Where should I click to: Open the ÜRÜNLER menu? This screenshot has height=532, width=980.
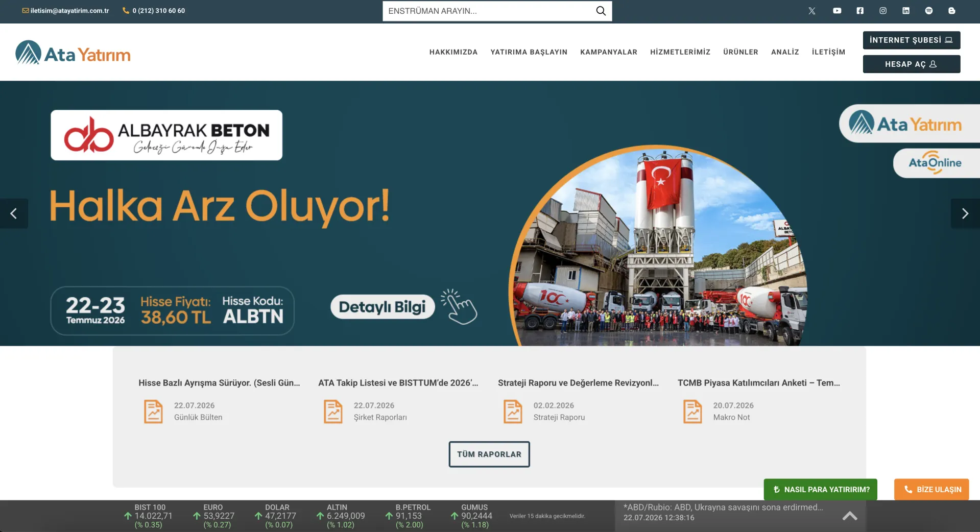740,52
